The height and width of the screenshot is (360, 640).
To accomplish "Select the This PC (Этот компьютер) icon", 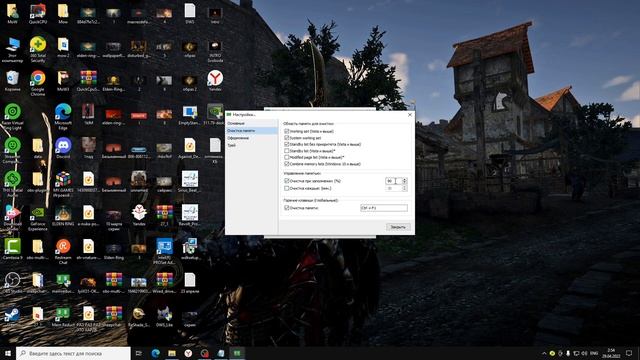I will (13, 49).
